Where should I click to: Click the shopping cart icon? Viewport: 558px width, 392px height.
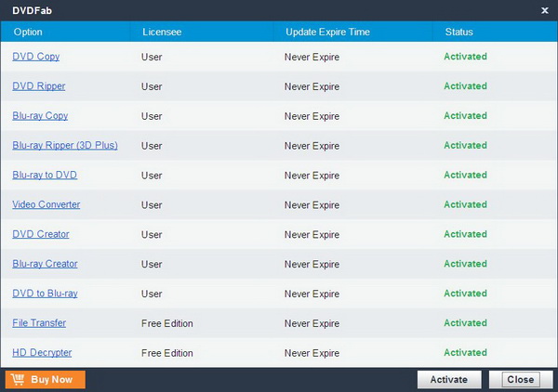tap(19, 379)
